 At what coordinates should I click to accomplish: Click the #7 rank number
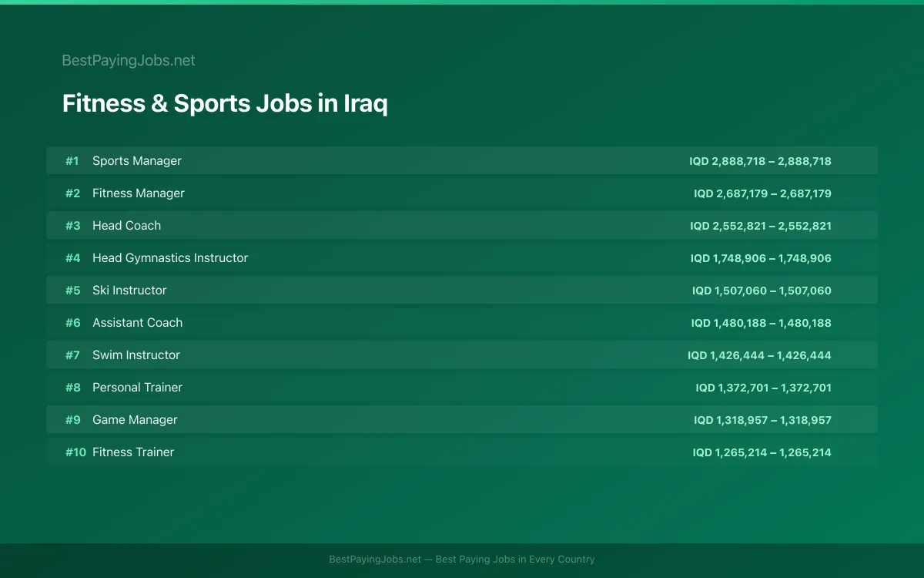point(72,355)
